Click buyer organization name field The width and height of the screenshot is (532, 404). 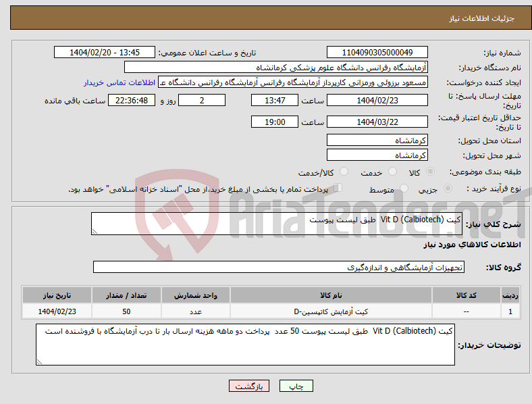click(x=276, y=67)
